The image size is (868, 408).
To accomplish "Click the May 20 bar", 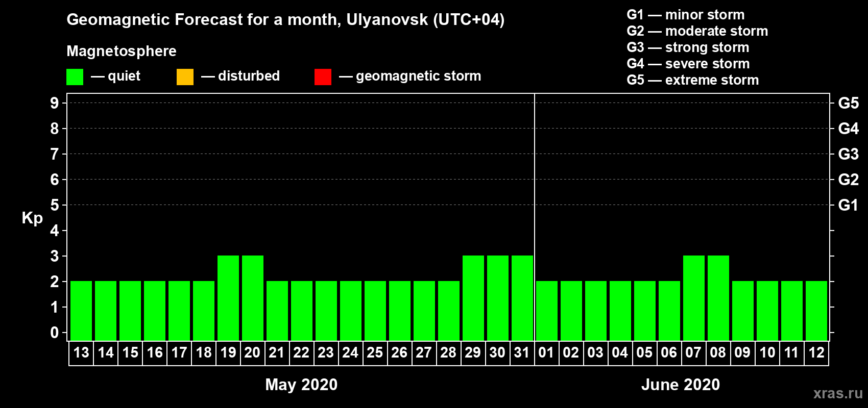I will [x=253, y=298].
